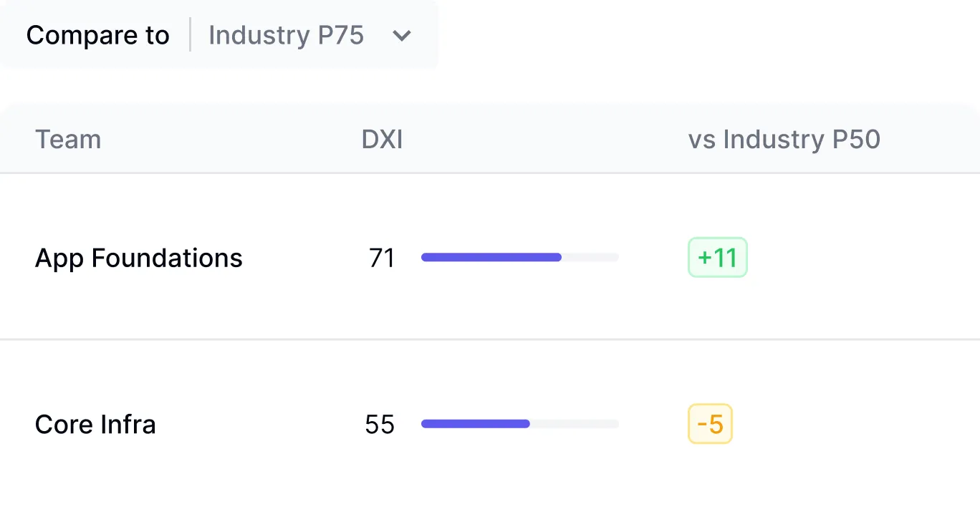Click divider line between App Foundations and Core Infra

490,339
